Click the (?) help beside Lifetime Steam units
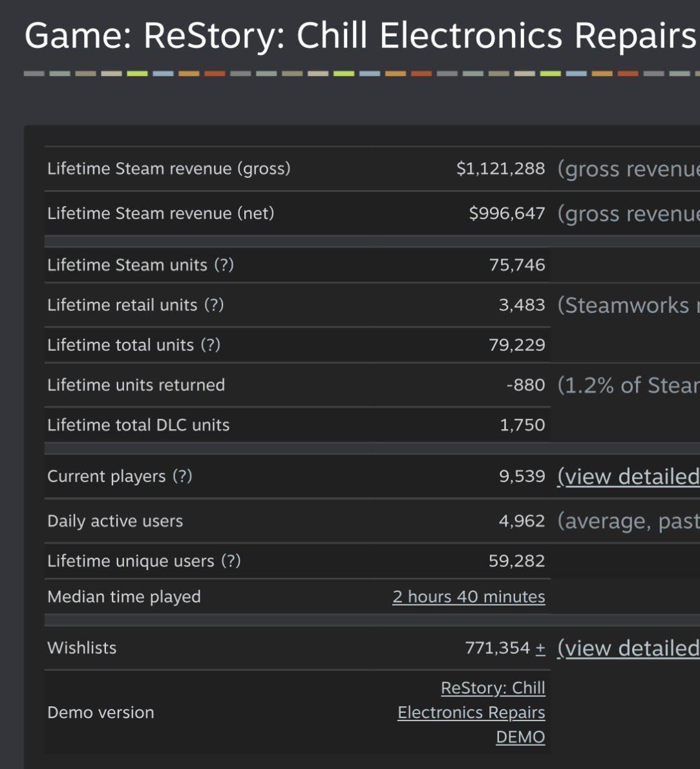This screenshot has height=769, width=700. 224,265
